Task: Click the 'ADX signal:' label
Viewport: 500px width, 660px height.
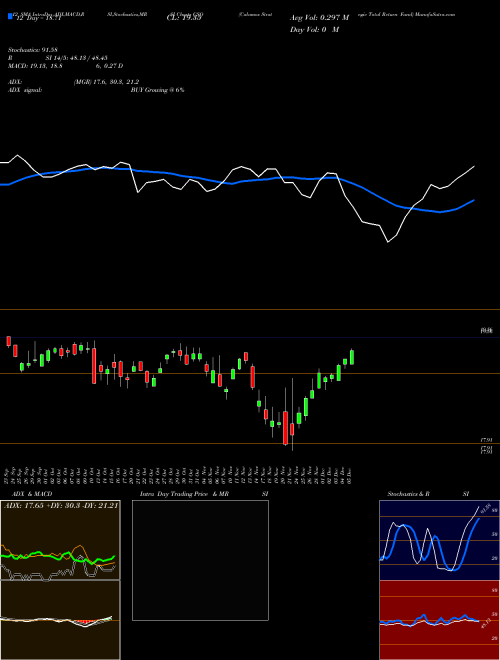Action: (x=24, y=90)
